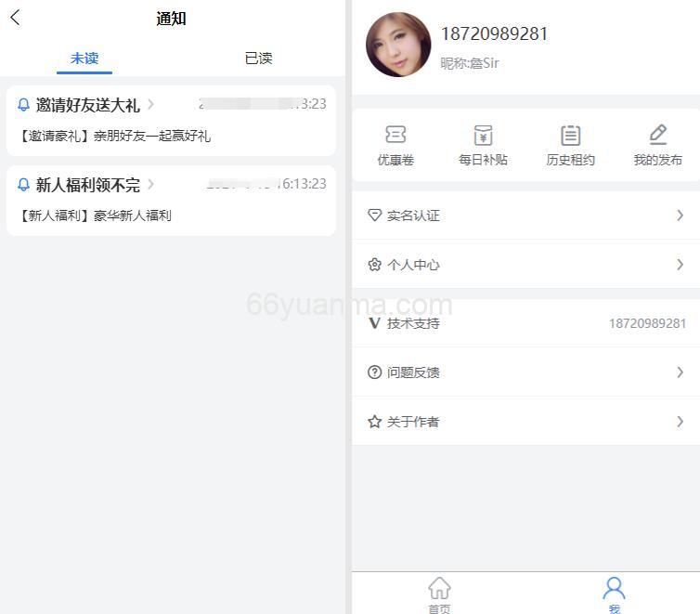The height and width of the screenshot is (614, 700).
Task: Click the question mark icon beside 问题反馈
Action: coord(374,372)
